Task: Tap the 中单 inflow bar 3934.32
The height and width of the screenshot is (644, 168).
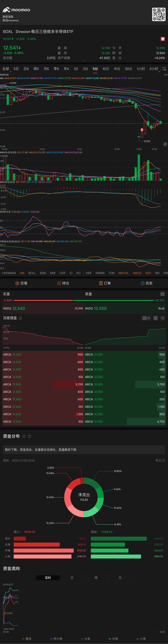Action: pos(44,551)
